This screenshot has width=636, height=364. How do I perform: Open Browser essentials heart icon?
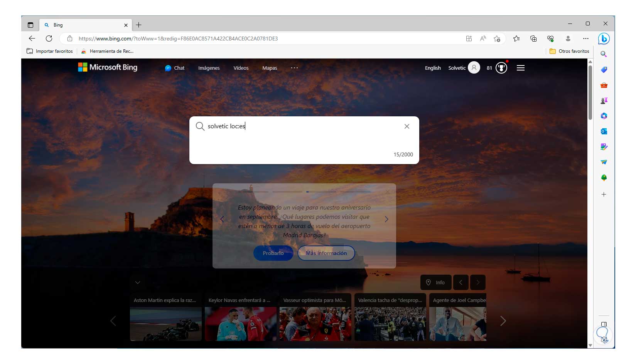550,39
